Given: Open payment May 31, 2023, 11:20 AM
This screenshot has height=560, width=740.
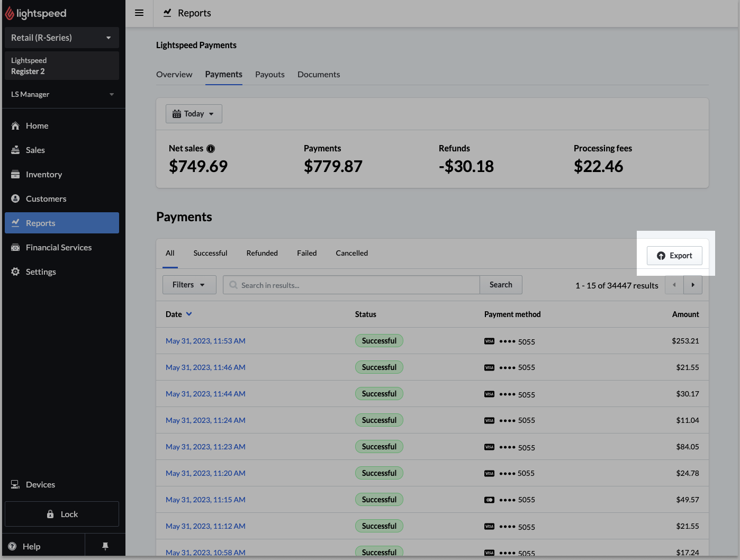Looking at the screenshot, I should [205, 473].
